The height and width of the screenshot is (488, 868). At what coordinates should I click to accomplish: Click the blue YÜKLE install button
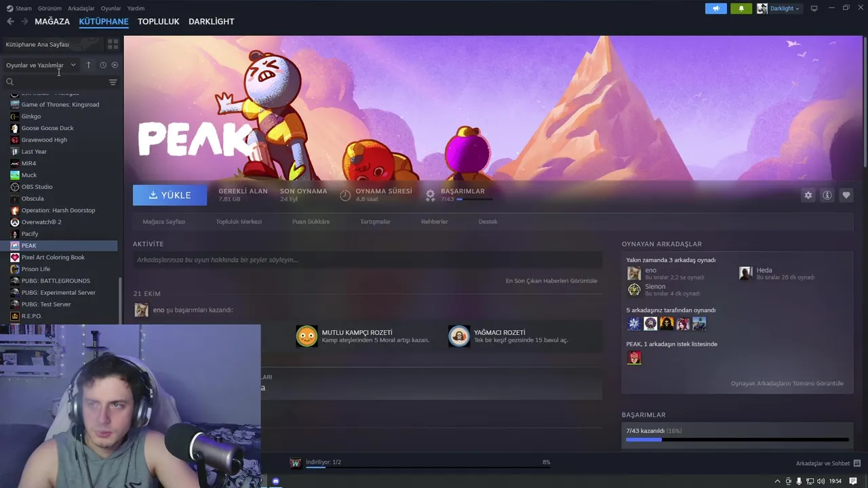point(170,195)
